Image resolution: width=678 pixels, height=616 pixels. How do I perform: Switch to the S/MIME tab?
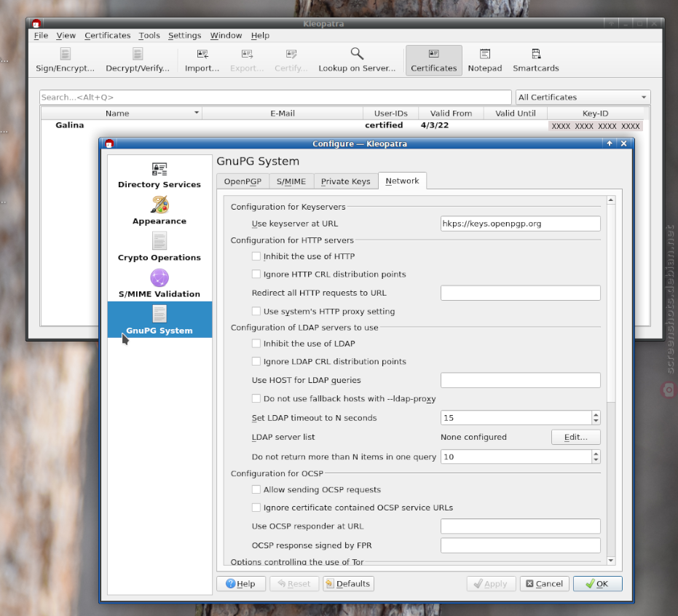click(291, 181)
